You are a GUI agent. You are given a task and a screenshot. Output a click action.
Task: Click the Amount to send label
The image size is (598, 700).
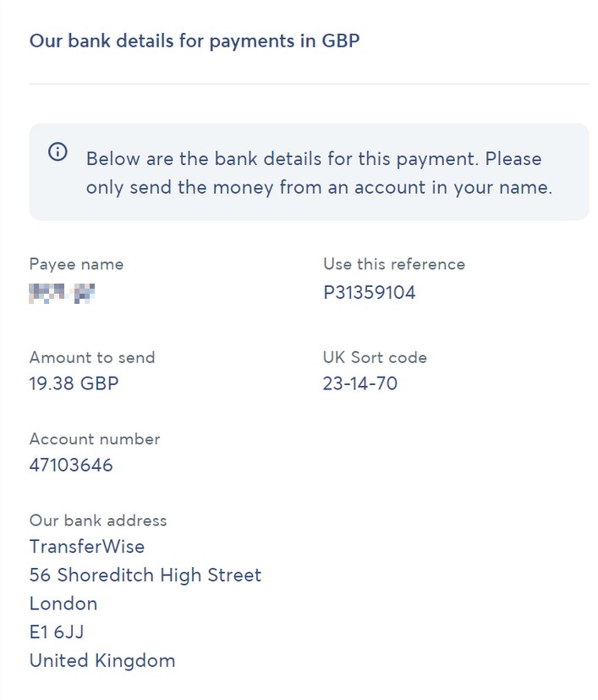pos(92,357)
